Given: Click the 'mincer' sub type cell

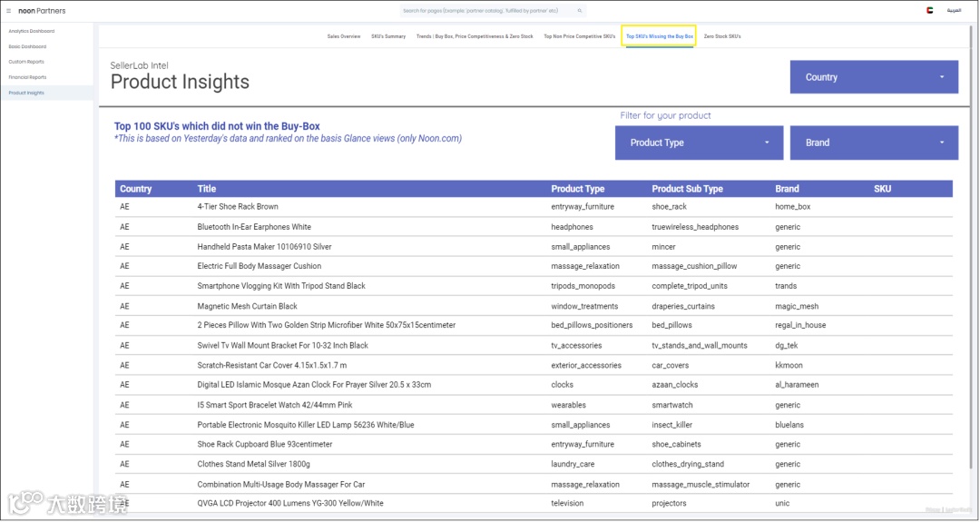Looking at the screenshot, I should (663, 246).
